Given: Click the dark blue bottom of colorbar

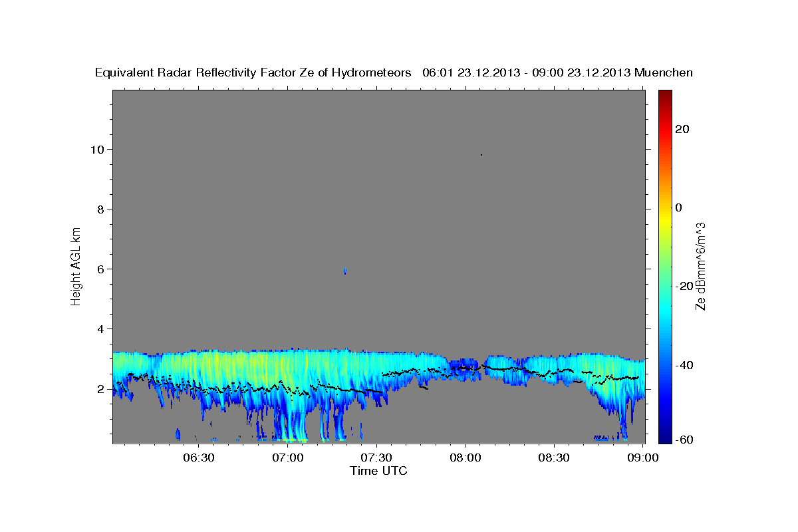Looking at the screenshot, I should [x=665, y=437].
